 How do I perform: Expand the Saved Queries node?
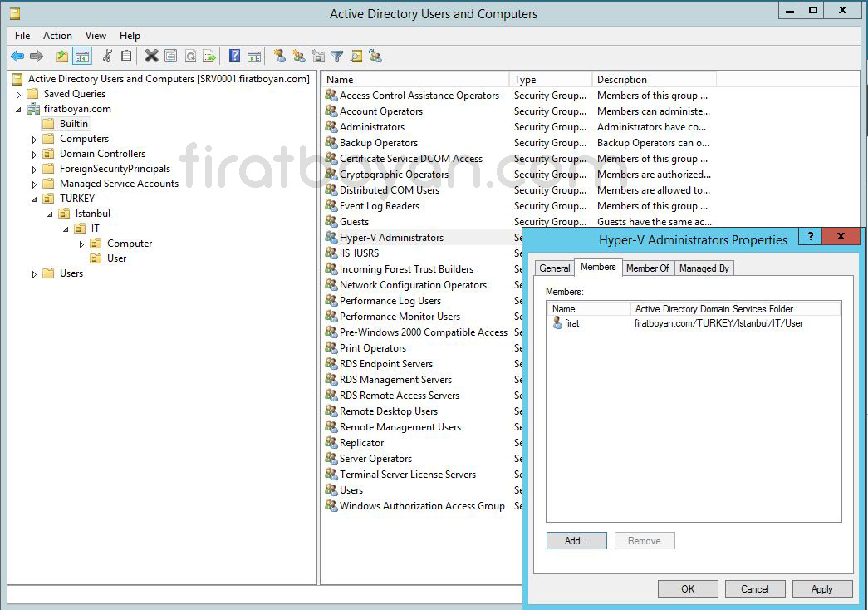[18, 94]
